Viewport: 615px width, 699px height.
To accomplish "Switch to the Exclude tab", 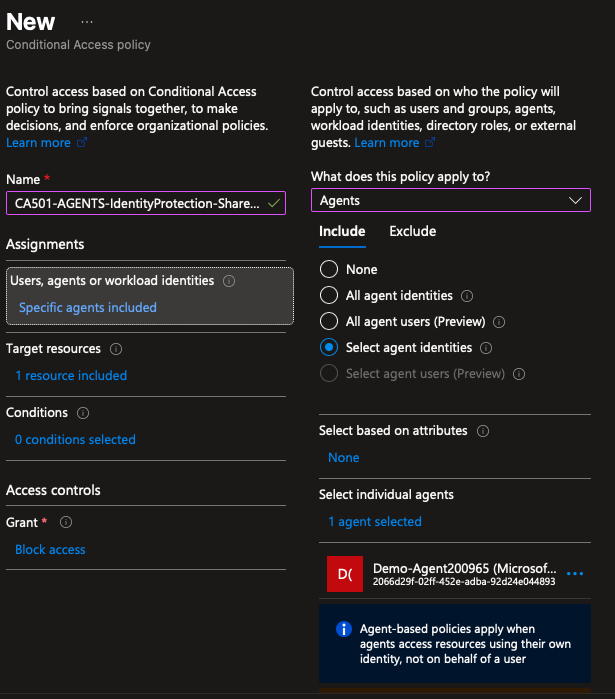I will (x=413, y=231).
